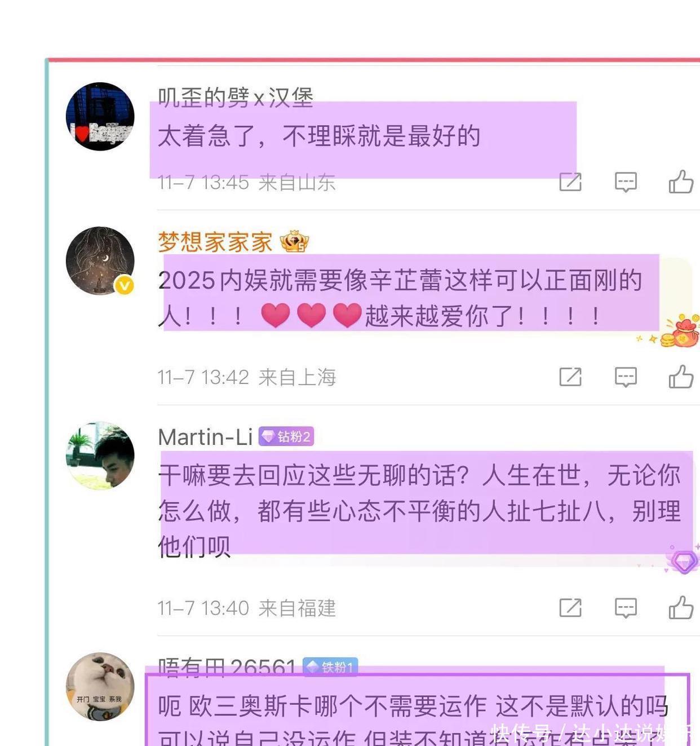
Task: Like 梦想家家家's comment
Action: tap(681, 376)
